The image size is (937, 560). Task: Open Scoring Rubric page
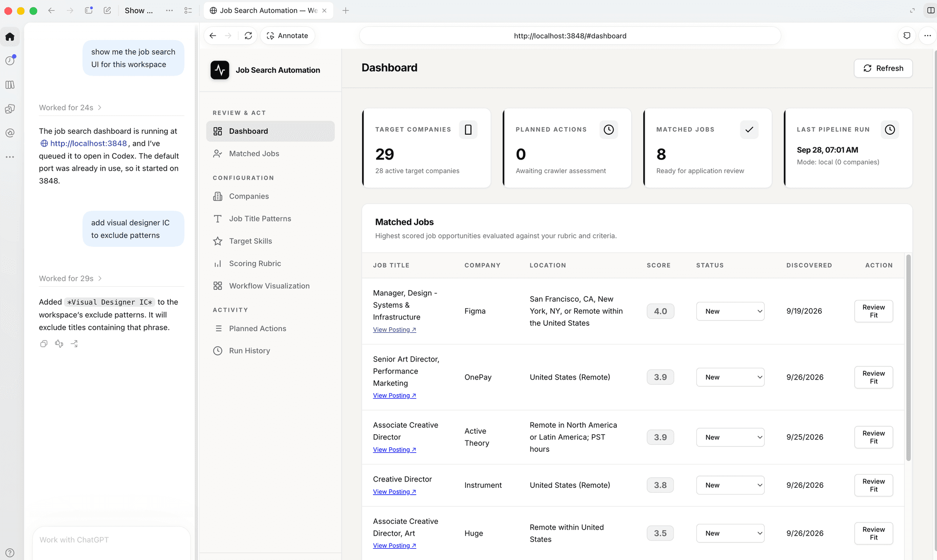[270, 263]
